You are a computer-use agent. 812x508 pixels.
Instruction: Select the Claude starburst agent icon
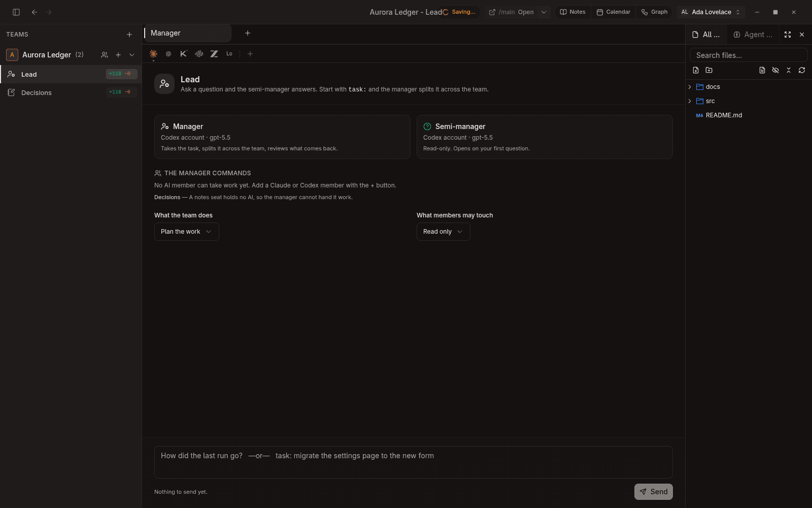tap(153, 54)
